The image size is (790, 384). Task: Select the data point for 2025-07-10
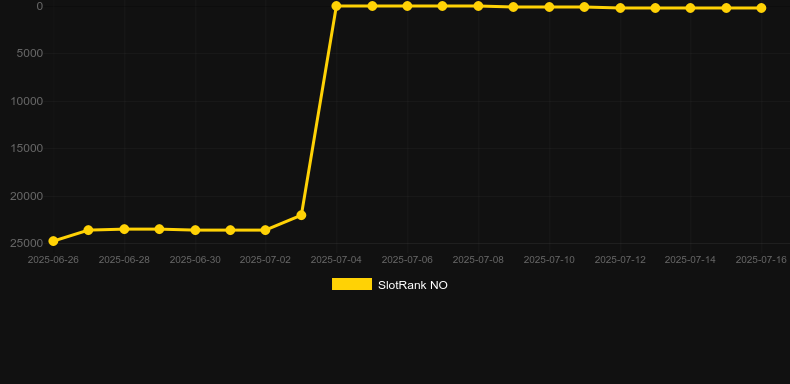pos(550,7)
